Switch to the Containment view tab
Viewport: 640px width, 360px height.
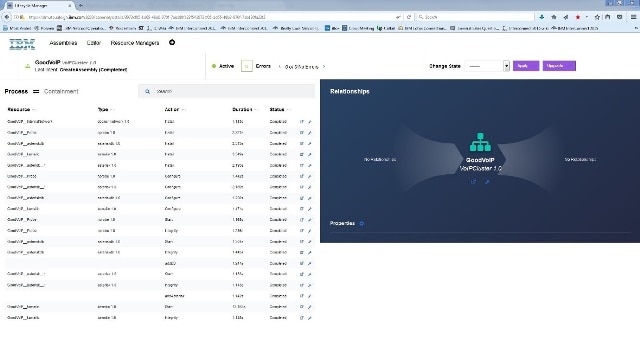[x=61, y=91]
